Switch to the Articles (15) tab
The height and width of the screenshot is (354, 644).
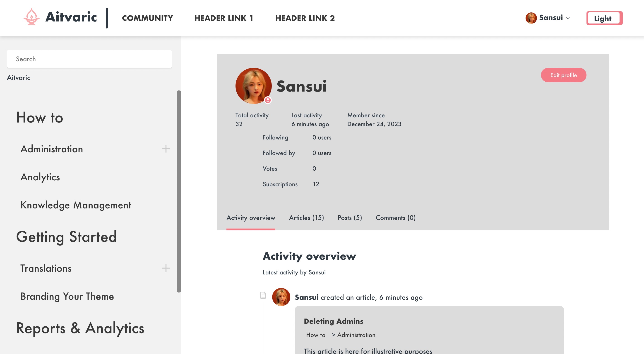[306, 218]
